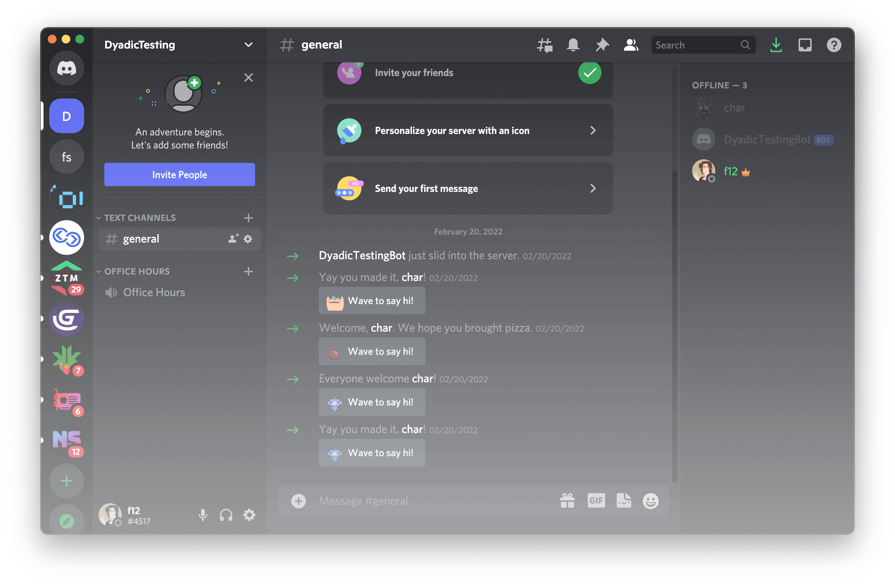Click the Search input field
Image resolution: width=895 pixels, height=588 pixels.
704,45
